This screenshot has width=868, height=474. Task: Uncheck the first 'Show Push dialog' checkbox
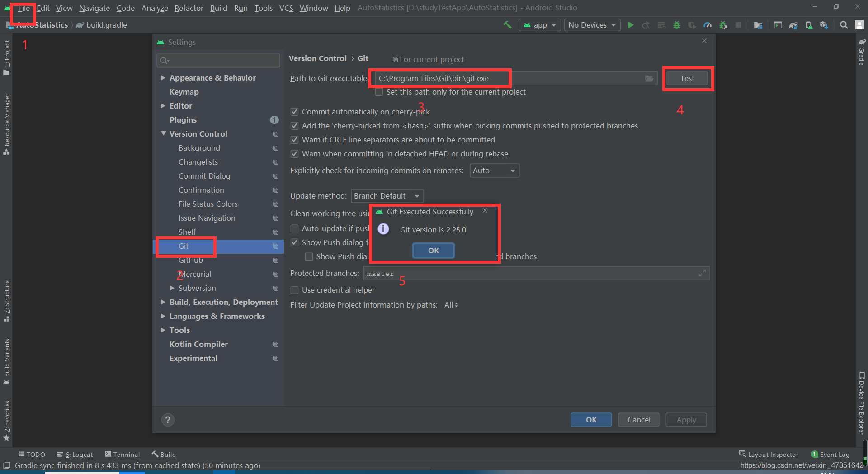pos(294,242)
